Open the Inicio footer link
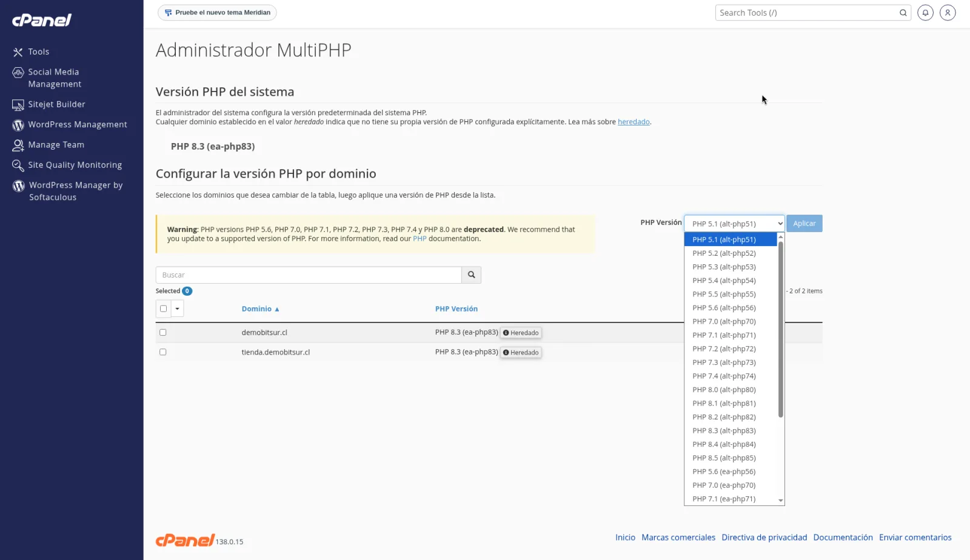This screenshot has width=970, height=560. point(625,538)
